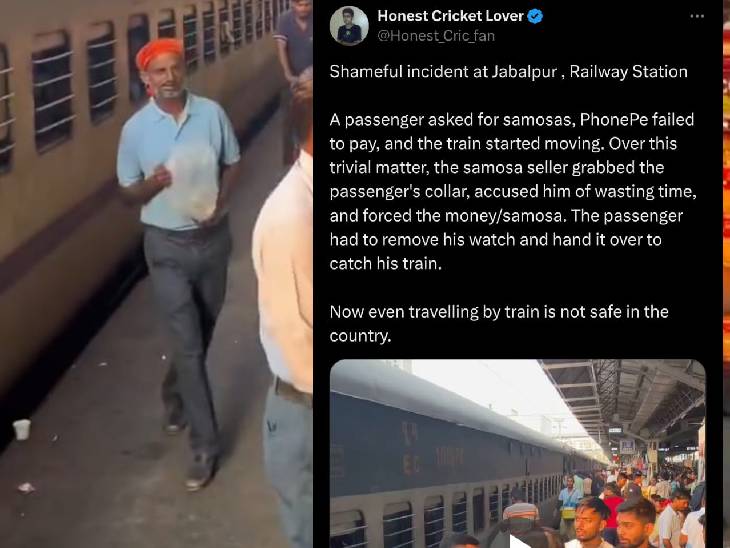Viewport: 730px width, 548px height.
Task: Click the man in the white shirt in the foreground
Action: pyautogui.click(x=285, y=326)
